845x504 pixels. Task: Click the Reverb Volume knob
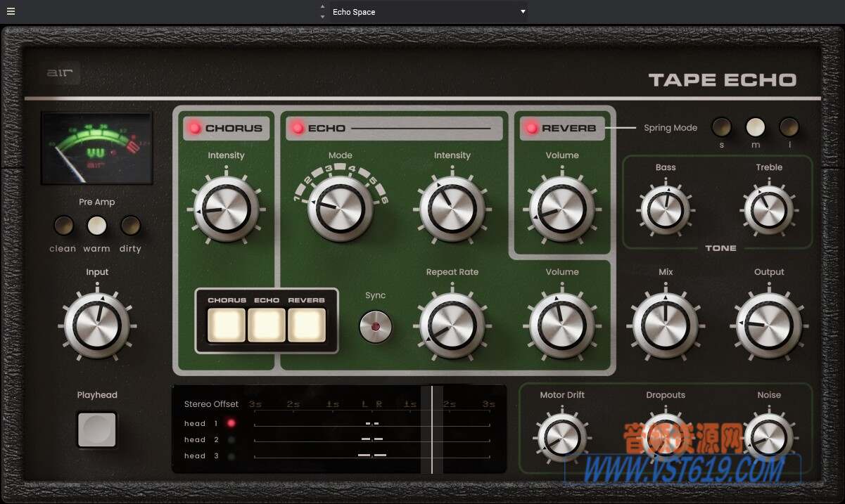(562, 209)
